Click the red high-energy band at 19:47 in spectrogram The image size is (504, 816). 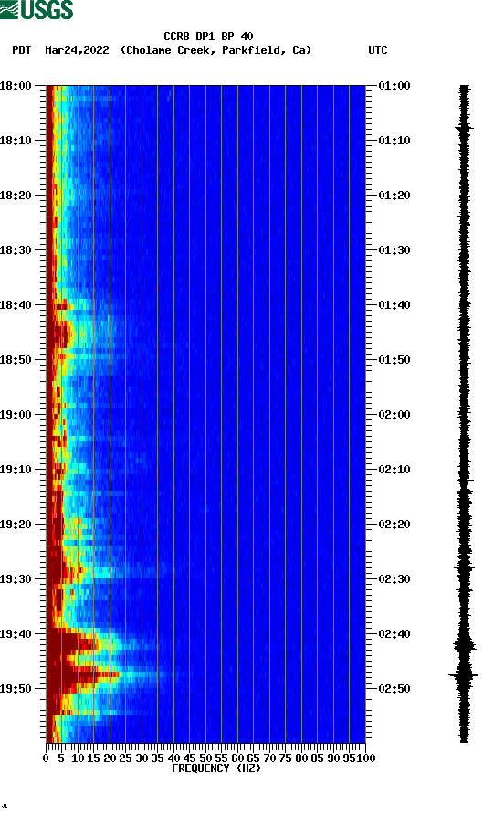pyautogui.click(x=83, y=675)
